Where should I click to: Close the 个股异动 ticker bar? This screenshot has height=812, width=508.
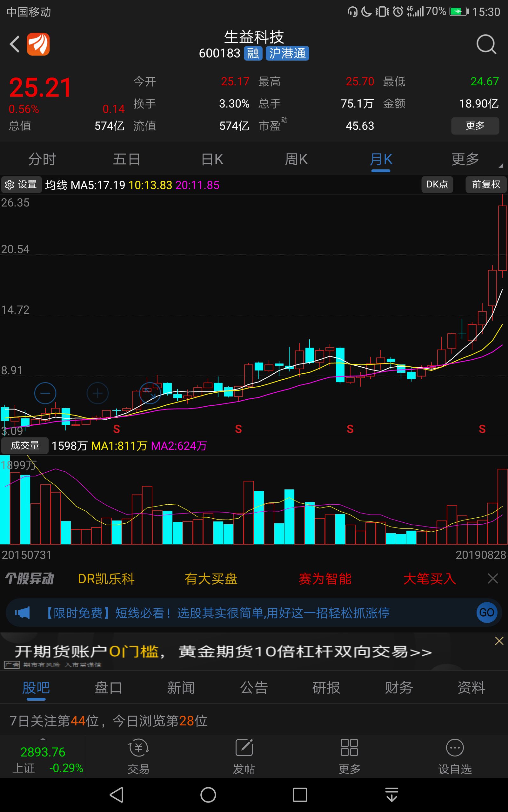[492, 579]
